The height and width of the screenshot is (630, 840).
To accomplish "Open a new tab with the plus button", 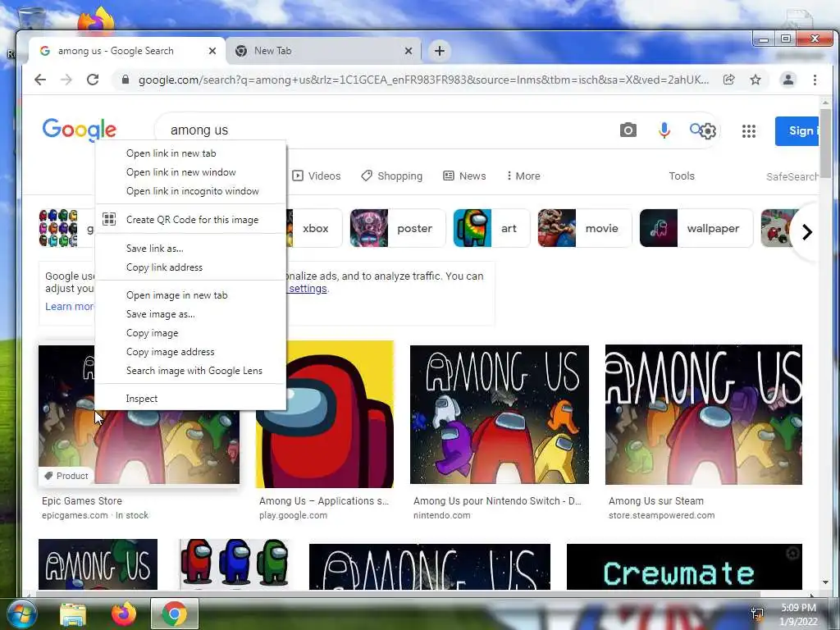I will (440, 51).
